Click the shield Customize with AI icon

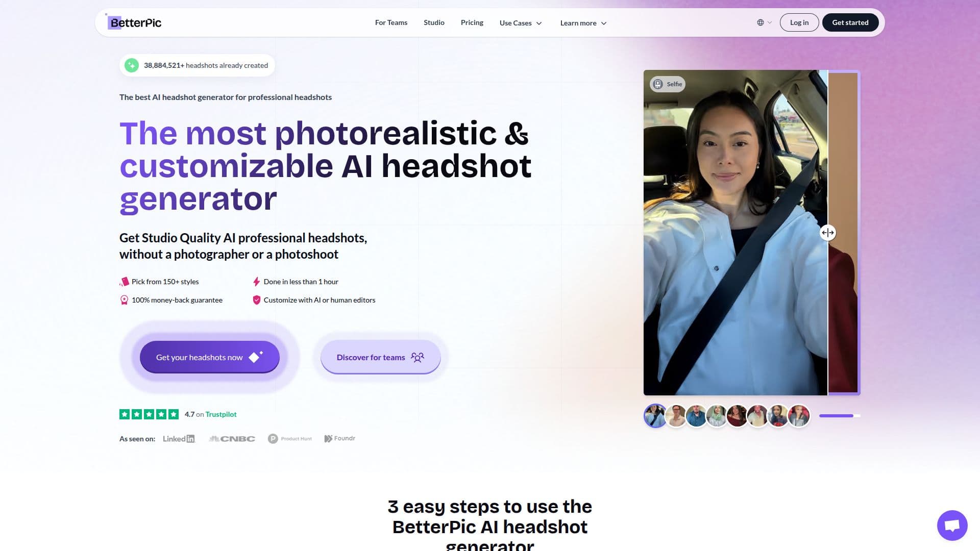(x=256, y=300)
